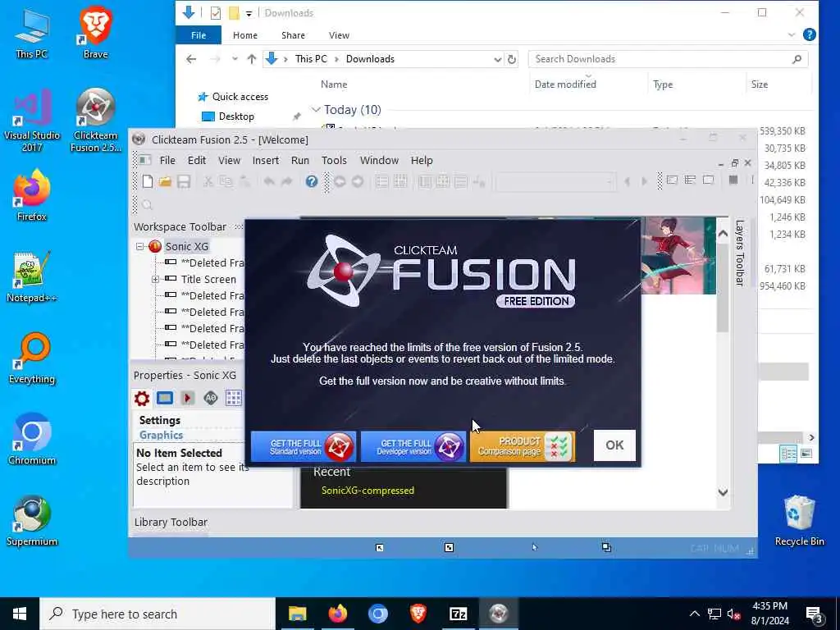Expand the Explorer ribbon chevron
The height and width of the screenshot is (630, 840).
pos(792,34)
